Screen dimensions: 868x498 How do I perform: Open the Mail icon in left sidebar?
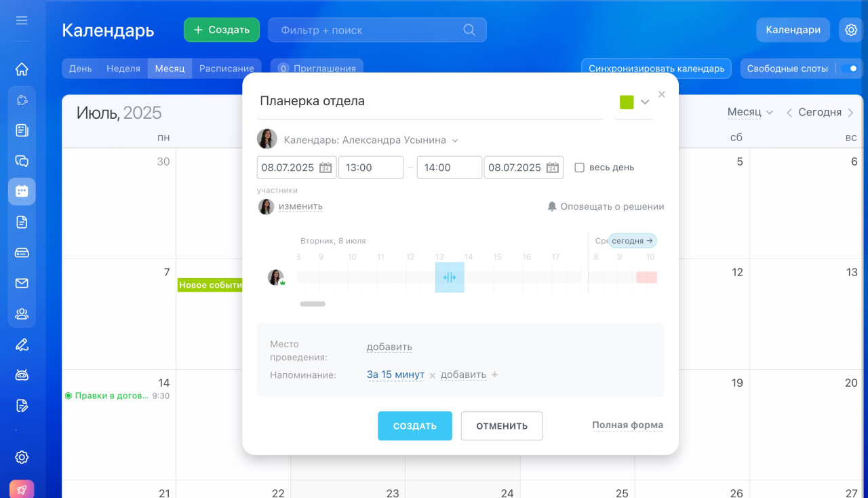pyautogui.click(x=22, y=283)
